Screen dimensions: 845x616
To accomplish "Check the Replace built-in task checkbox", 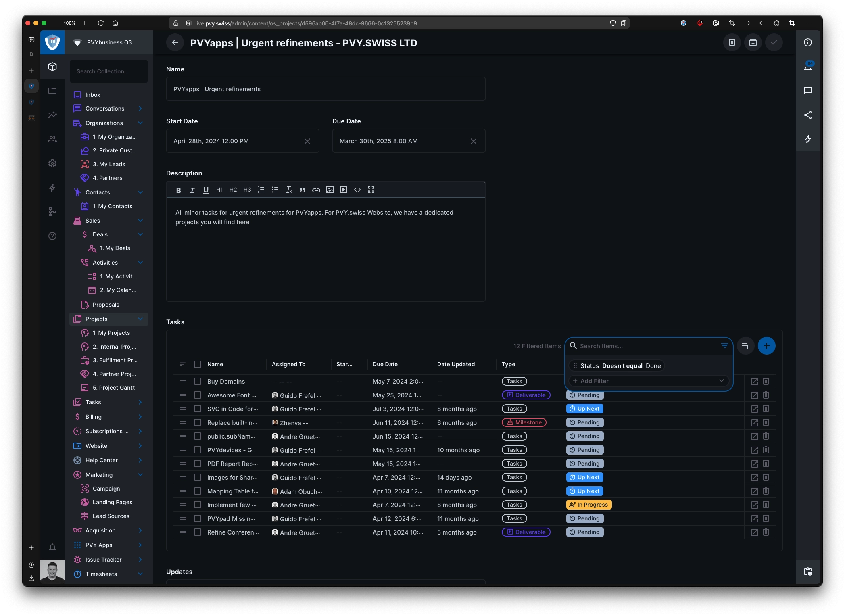I will tap(198, 422).
